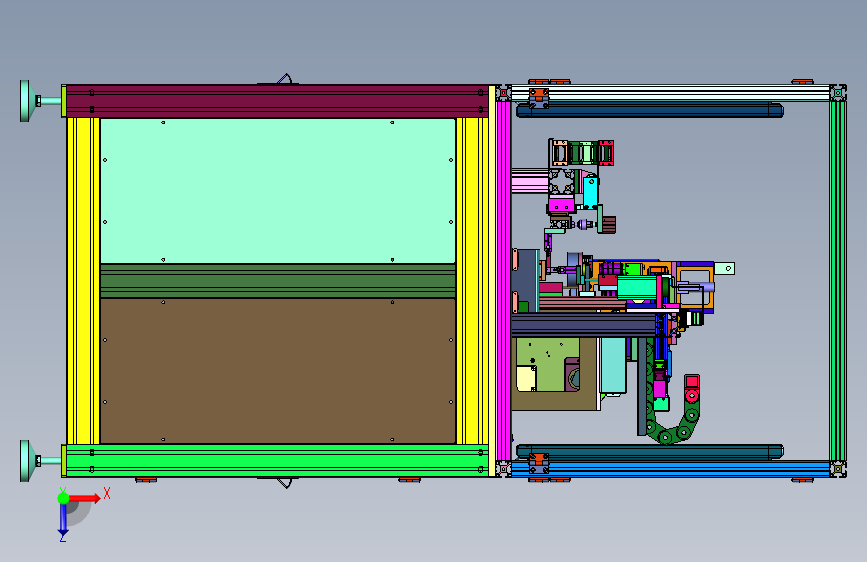867x562 pixels.
Task: Select the brown lower panel
Action: click(x=278, y=371)
